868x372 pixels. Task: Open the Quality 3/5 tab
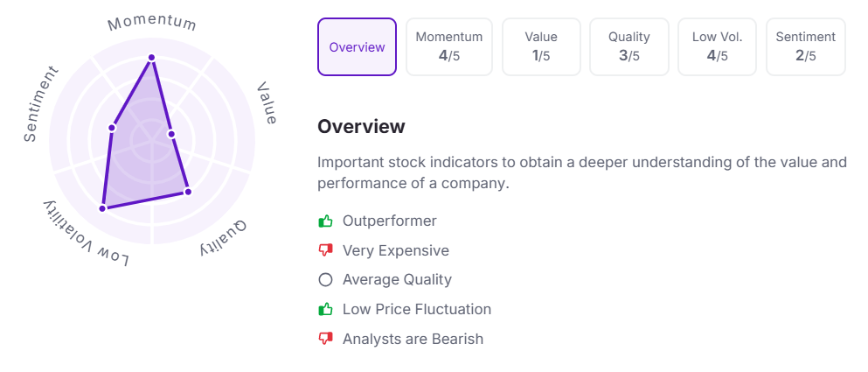[x=629, y=46]
